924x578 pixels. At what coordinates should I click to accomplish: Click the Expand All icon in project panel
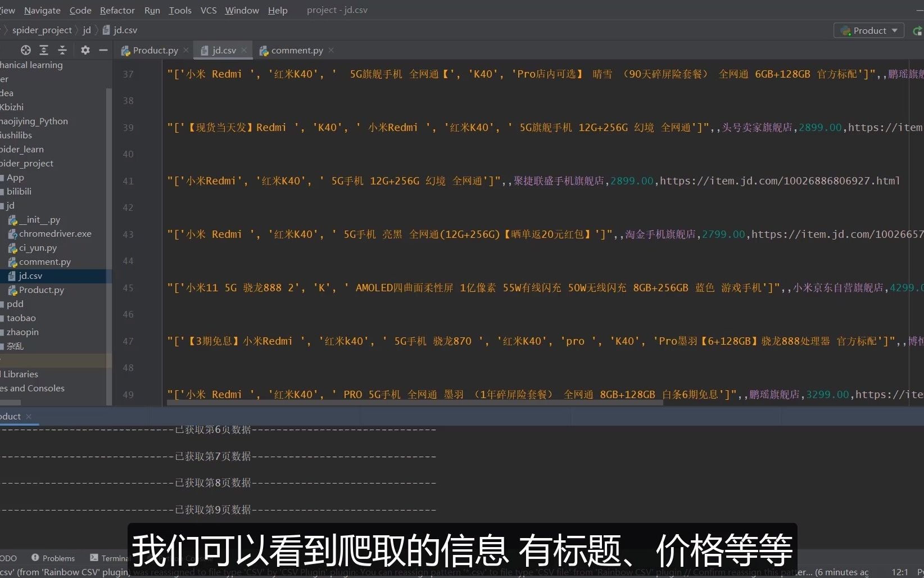(44, 50)
